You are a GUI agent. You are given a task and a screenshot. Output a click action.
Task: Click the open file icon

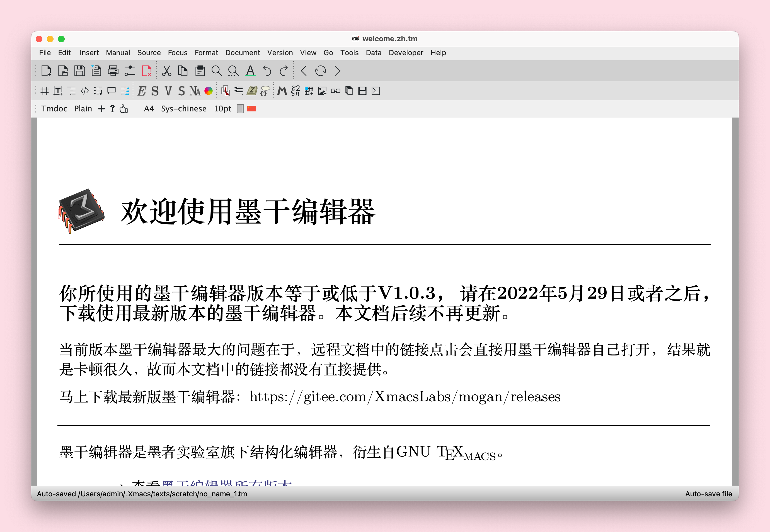63,71
